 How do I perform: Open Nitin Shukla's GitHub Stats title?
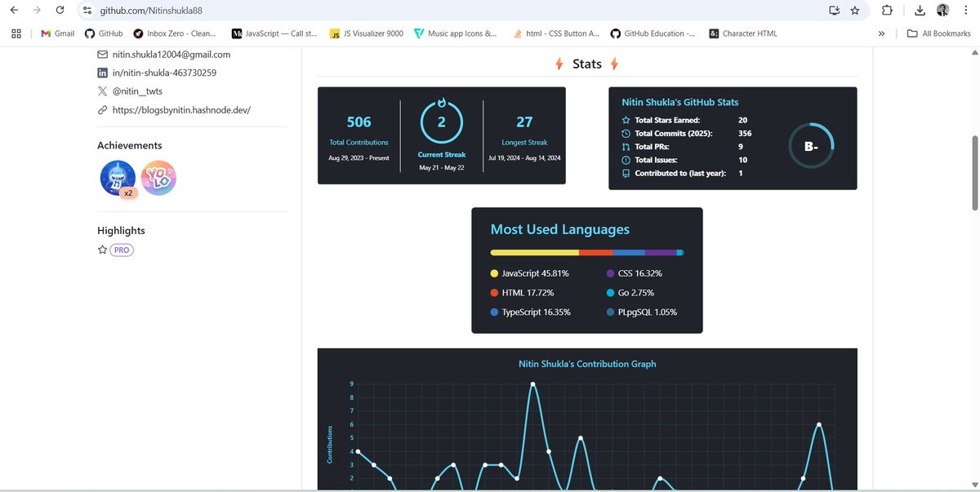[680, 102]
